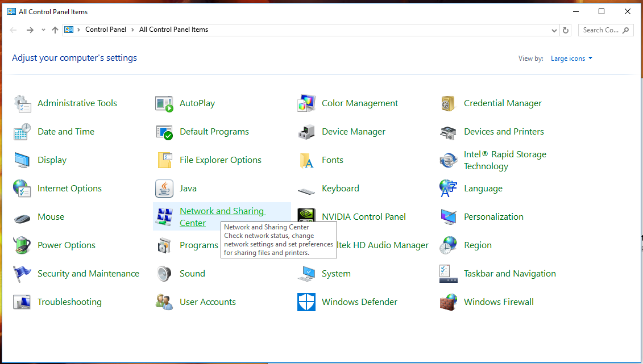Open the Mouse icon
643x364 pixels.
click(x=22, y=218)
